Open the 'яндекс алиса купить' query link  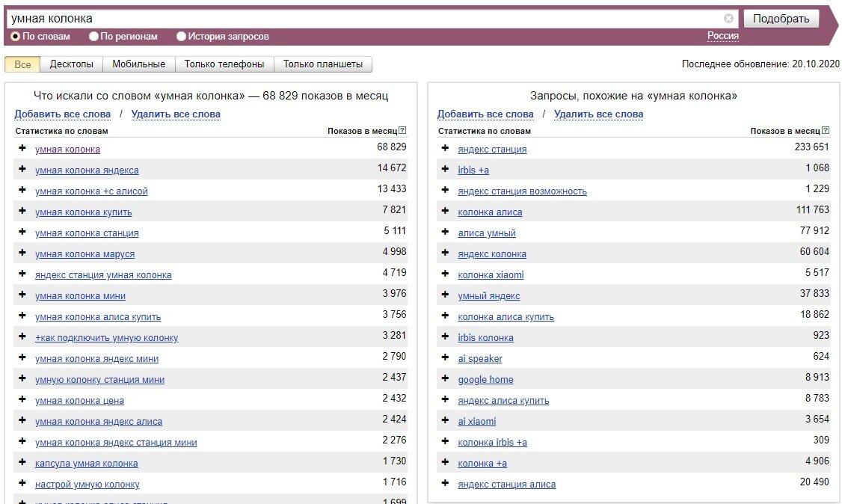pos(504,400)
